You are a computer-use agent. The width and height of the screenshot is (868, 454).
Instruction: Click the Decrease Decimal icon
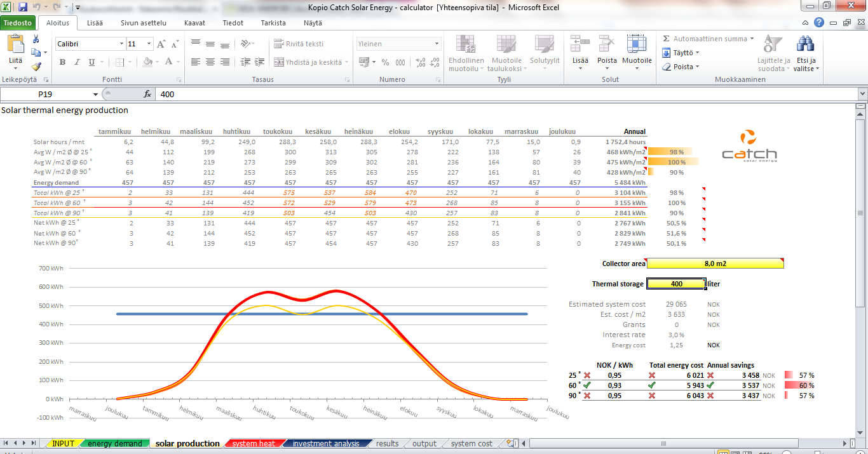(435, 62)
